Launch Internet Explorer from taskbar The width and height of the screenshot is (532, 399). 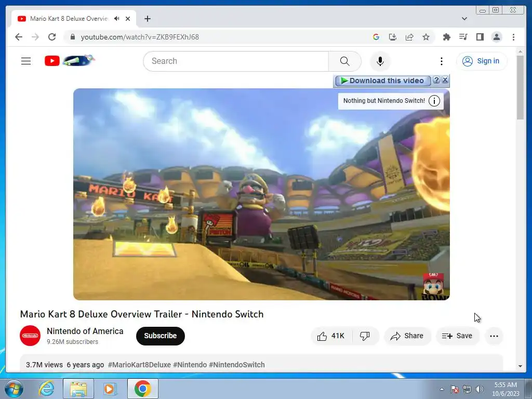[x=46, y=389]
